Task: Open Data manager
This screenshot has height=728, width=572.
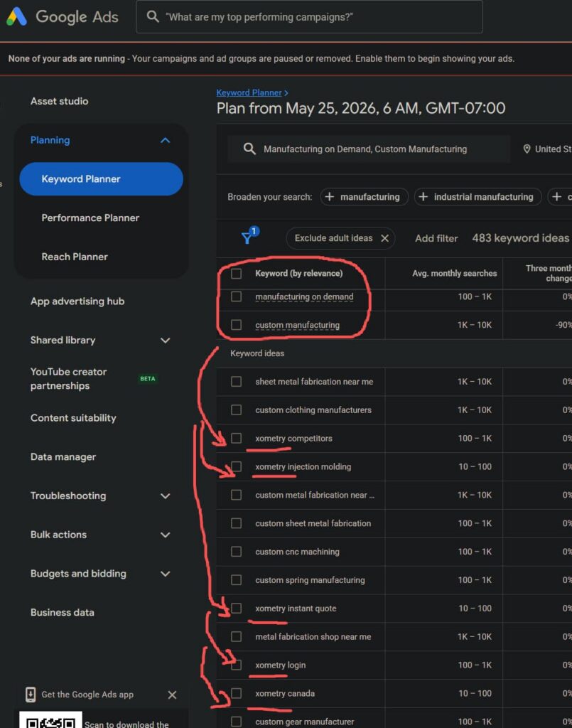Action: tap(63, 457)
